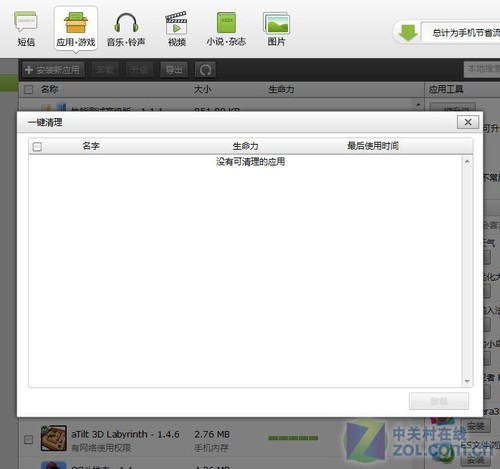500x469 pixels.
Task: Open the 视频 video section
Action: [176, 29]
